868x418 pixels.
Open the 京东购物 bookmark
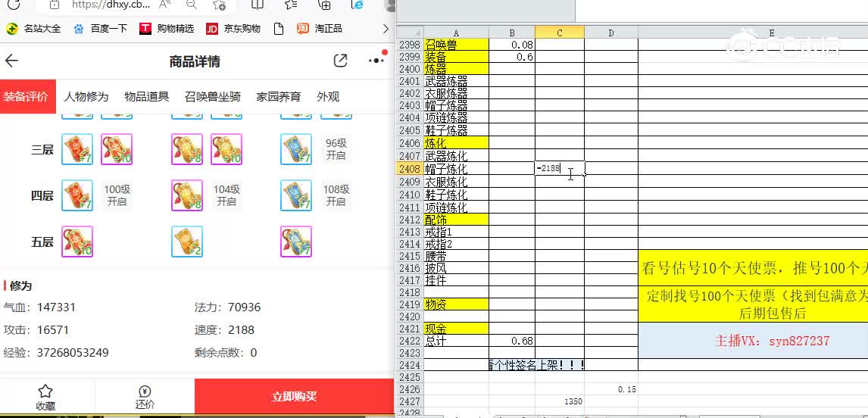[233, 28]
